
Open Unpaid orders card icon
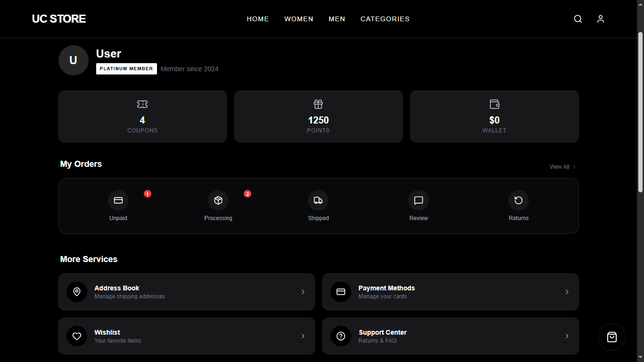(118, 200)
